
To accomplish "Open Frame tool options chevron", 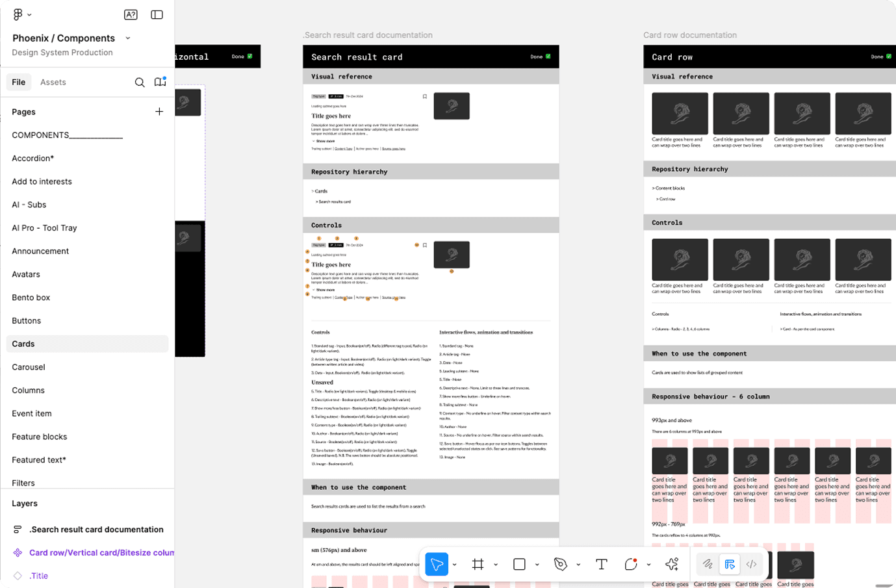I will tap(496, 565).
